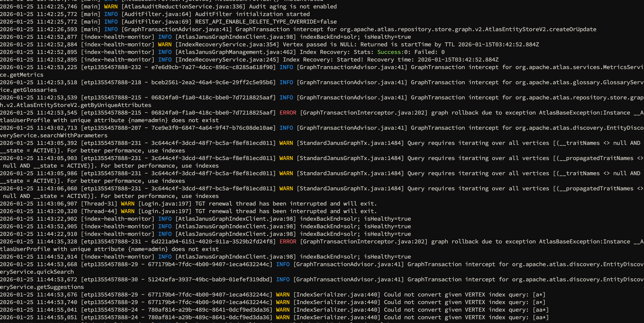644x323 pixels.
Task: Click WARN label on IndexRecoveryService.java:354 line
Action: 165,44
